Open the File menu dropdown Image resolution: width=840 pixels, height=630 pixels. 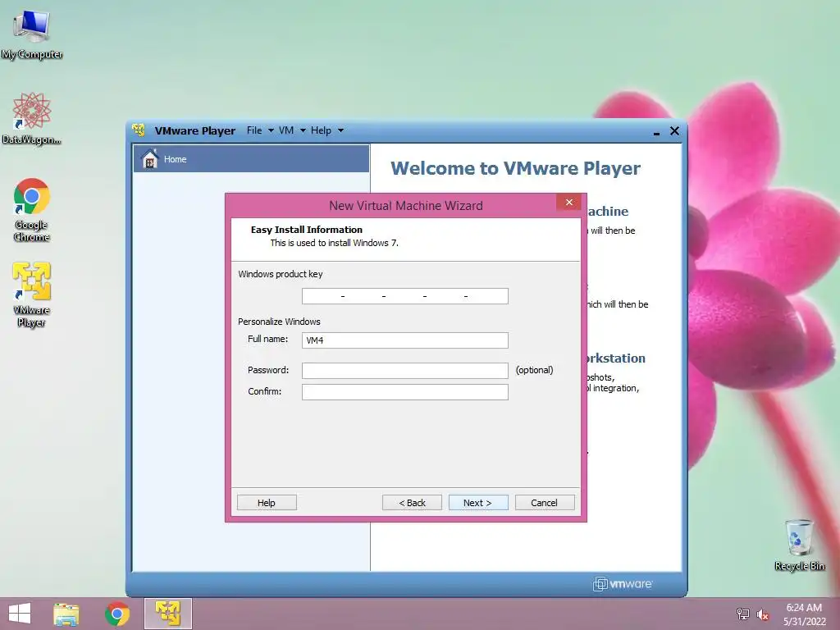[260, 130]
